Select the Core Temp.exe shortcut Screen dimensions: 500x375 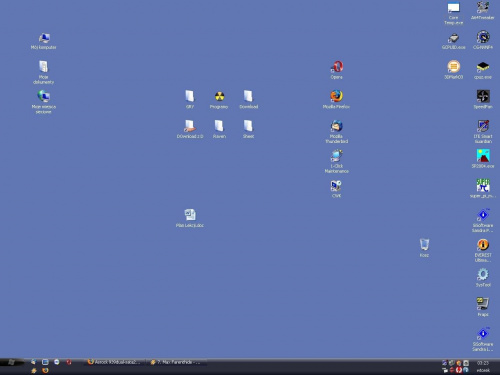[x=453, y=13]
